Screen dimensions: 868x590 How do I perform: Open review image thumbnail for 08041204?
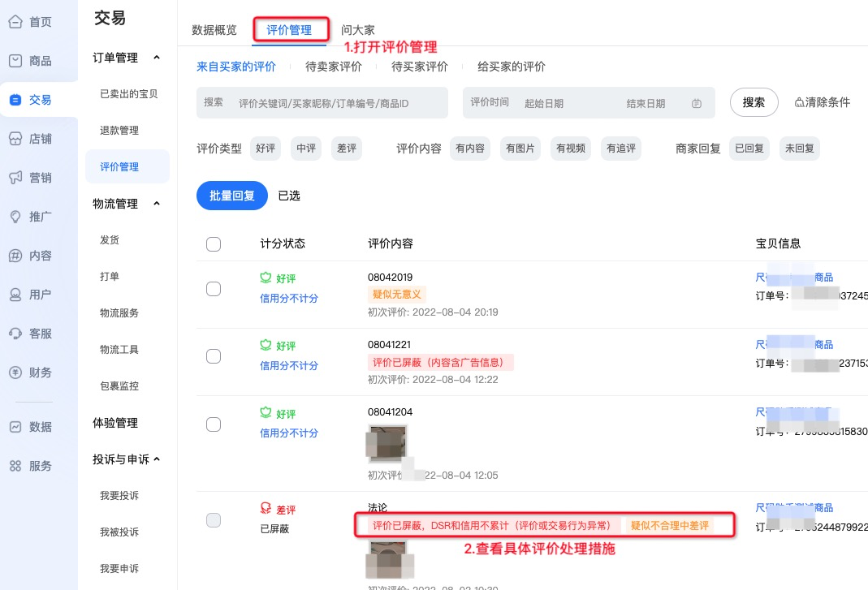(387, 443)
